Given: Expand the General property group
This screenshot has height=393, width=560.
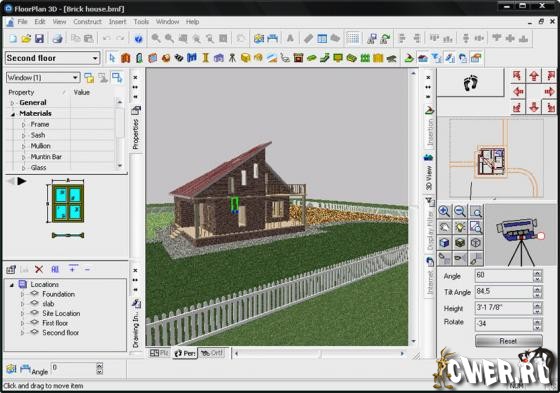Looking at the screenshot, I should point(12,103).
